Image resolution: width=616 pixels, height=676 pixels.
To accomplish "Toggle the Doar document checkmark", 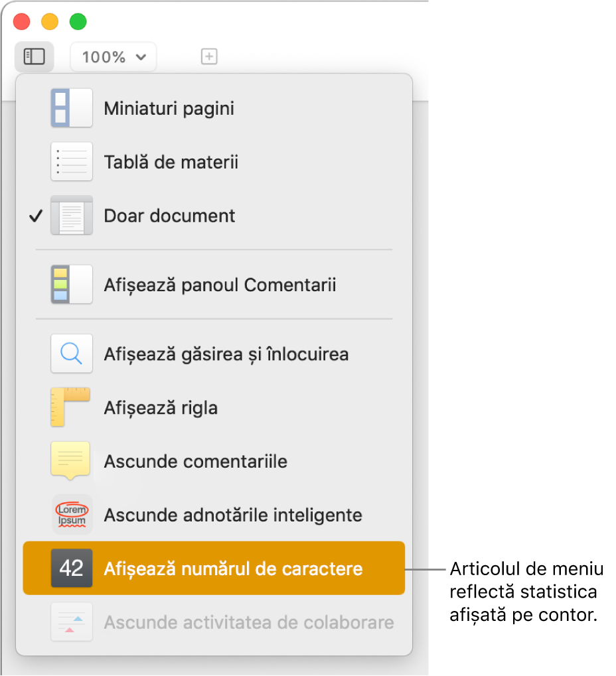I will pyautogui.click(x=37, y=216).
